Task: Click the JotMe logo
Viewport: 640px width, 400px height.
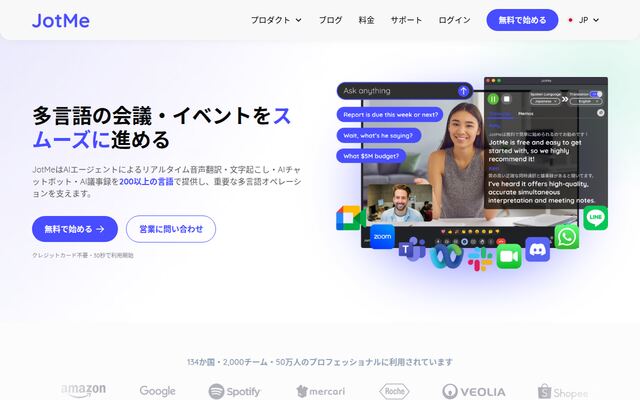Action: pos(61,20)
